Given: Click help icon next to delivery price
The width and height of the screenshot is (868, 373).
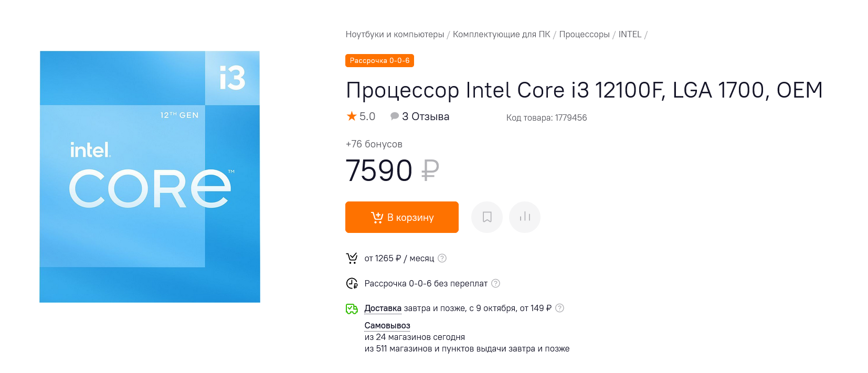Looking at the screenshot, I should 560,308.
